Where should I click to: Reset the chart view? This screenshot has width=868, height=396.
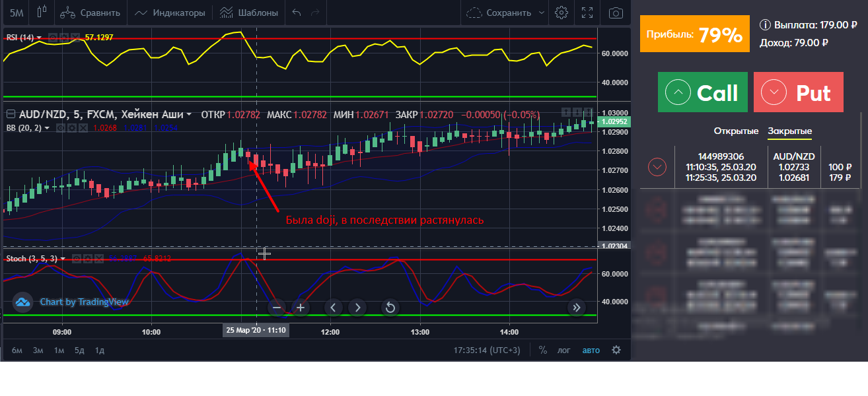coord(390,307)
